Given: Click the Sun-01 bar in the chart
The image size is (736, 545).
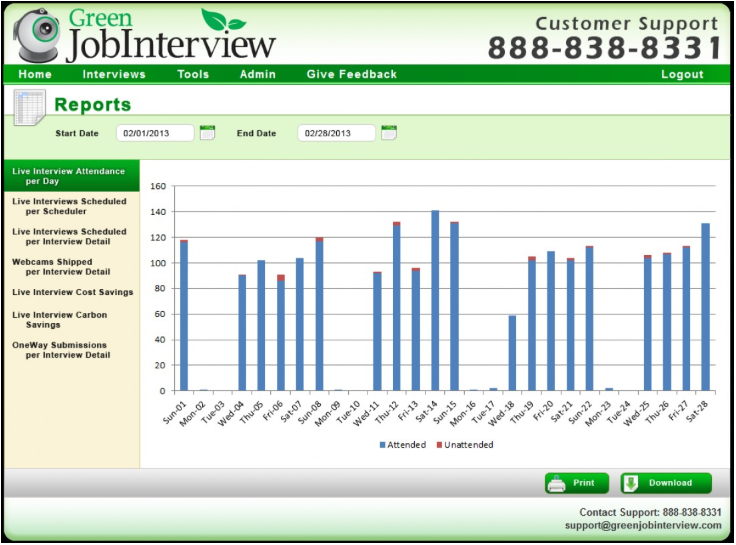Looking at the screenshot, I should click(184, 315).
